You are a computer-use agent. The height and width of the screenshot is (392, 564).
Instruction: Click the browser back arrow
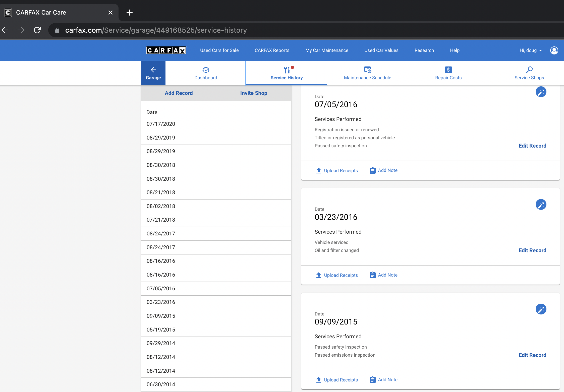5,30
